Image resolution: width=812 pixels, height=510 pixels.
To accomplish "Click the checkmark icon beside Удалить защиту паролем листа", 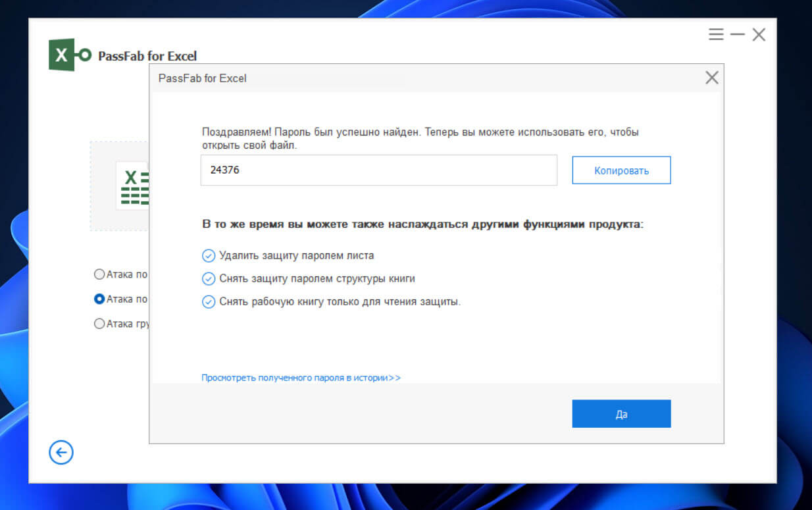I will pos(209,255).
